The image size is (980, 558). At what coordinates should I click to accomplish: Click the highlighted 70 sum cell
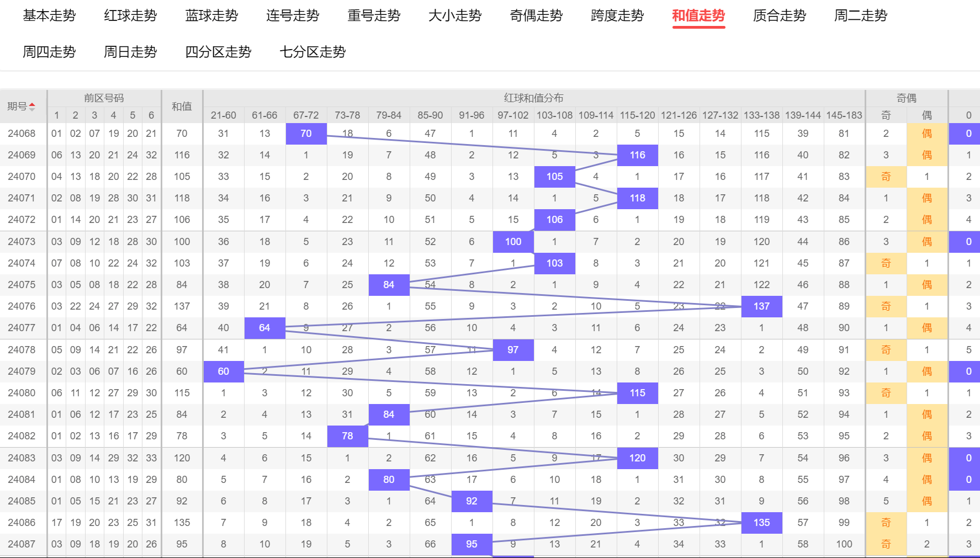(x=306, y=134)
